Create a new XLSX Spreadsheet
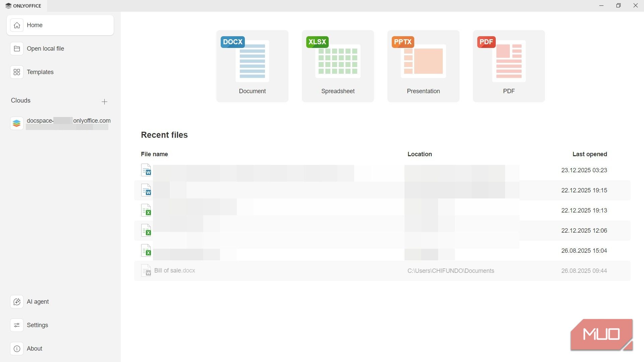 pos(338,66)
